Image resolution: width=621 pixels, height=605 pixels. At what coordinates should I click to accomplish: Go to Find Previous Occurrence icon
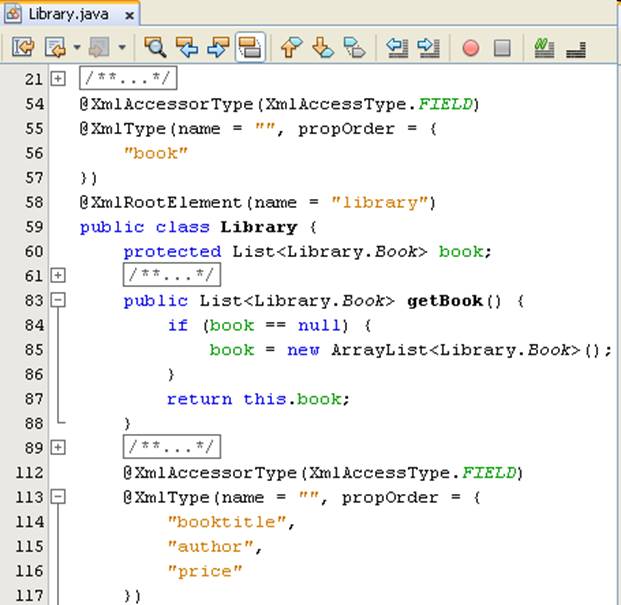coord(187,47)
